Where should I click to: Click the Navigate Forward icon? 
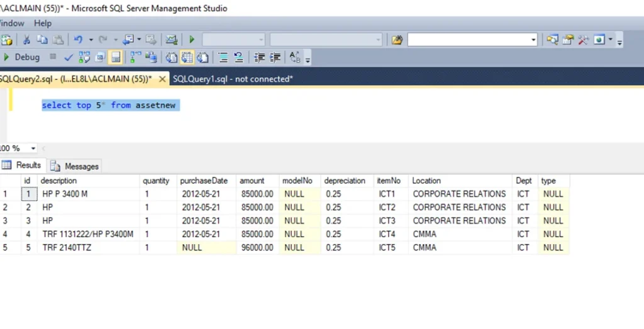151,40
